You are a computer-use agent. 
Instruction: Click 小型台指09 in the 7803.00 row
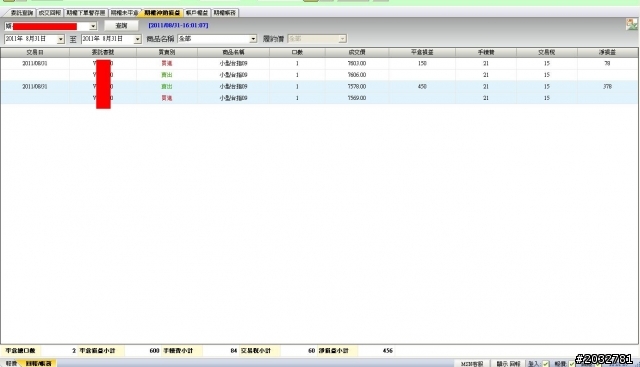(233, 64)
